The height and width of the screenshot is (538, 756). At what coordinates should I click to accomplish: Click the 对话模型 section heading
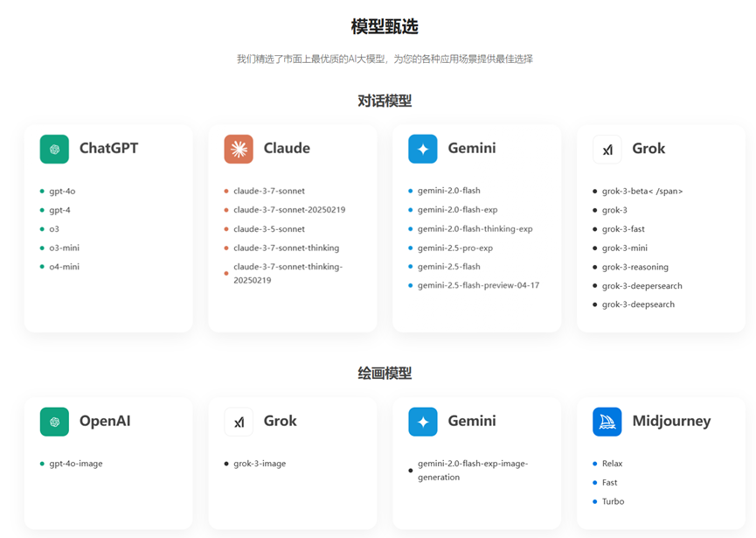click(x=385, y=101)
